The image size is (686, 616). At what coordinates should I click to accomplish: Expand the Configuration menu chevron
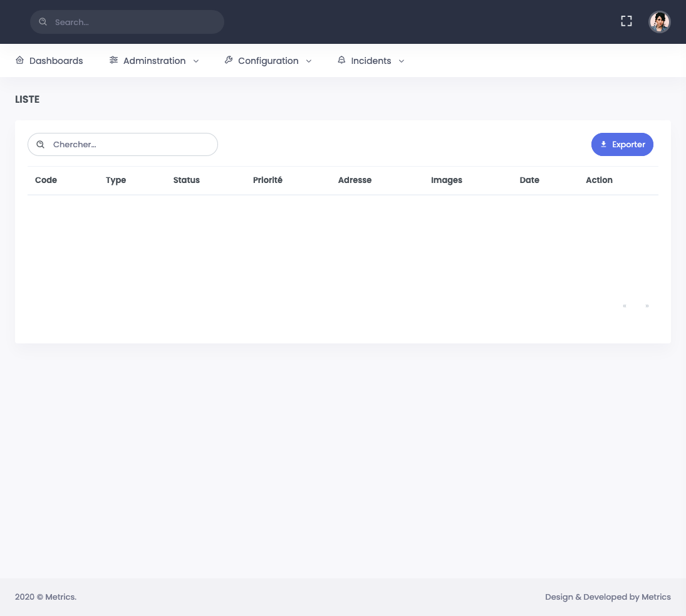(308, 61)
